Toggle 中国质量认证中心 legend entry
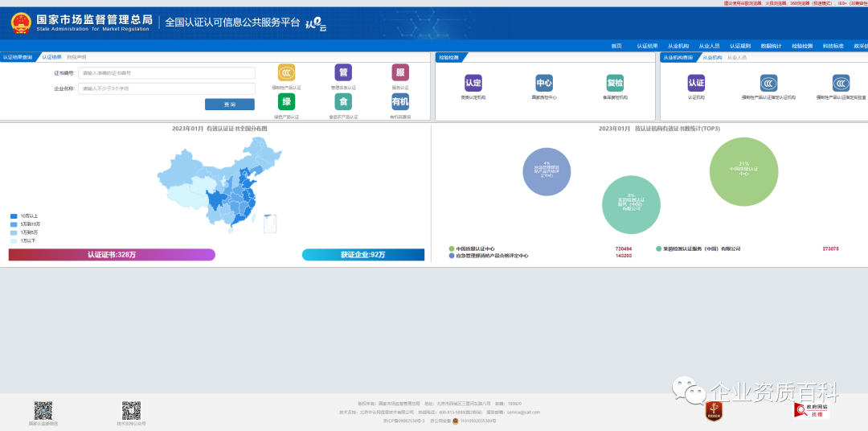Viewport: 868px width, 431px height. (x=472, y=248)
